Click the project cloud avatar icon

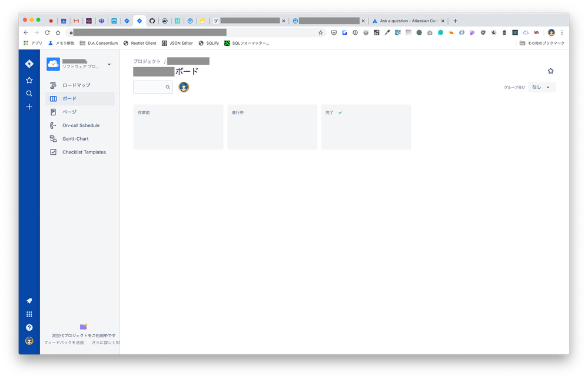coord(53,64)
